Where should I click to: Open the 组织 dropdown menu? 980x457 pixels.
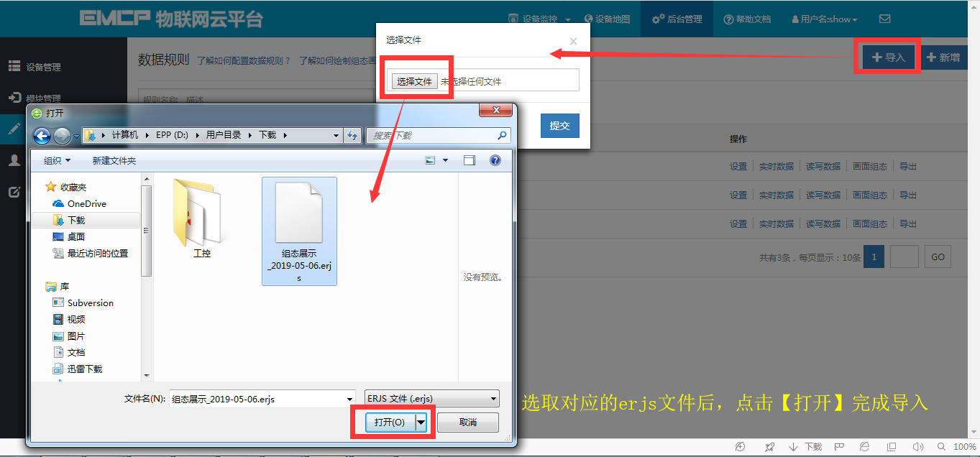point(58,160)
